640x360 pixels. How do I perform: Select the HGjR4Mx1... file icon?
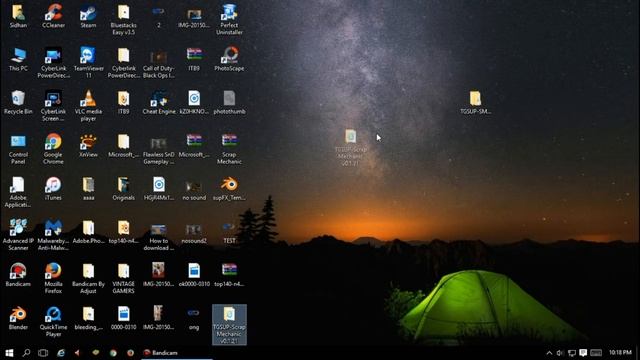(159, 189)
